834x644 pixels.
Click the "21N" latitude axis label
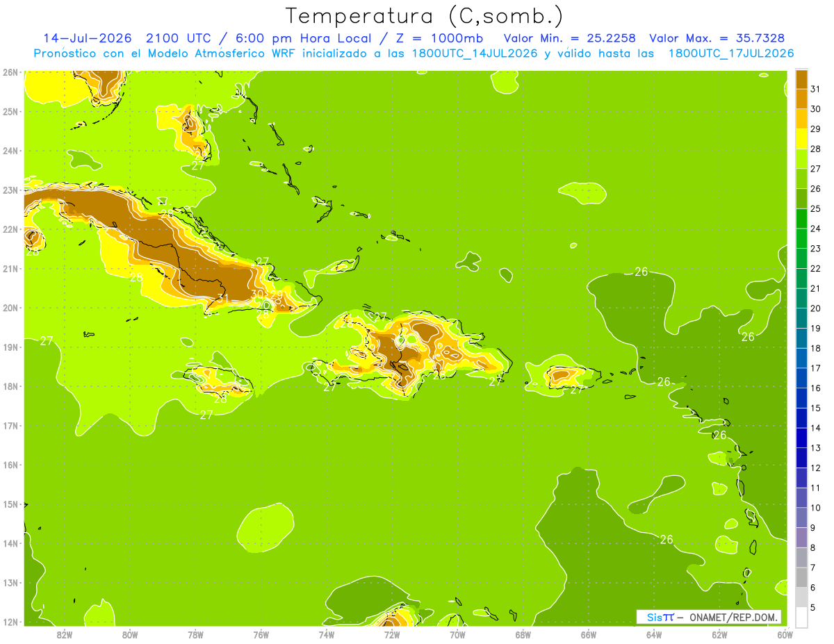tap(10, 268)
